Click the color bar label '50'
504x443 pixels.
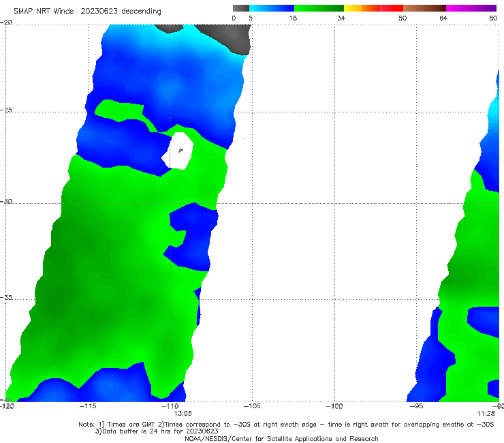coord(403,18)
